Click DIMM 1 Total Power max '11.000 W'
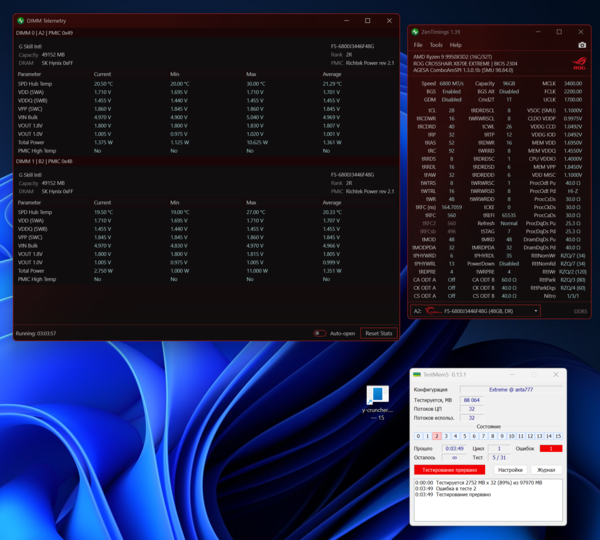The width and height of the screenshot is (600, 540). [x=257, y=271]
